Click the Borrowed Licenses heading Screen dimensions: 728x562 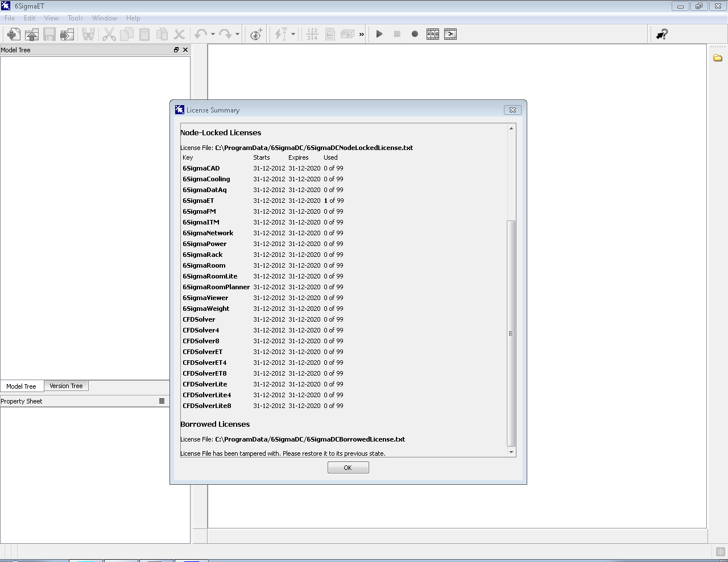click(x=215, y=424)
